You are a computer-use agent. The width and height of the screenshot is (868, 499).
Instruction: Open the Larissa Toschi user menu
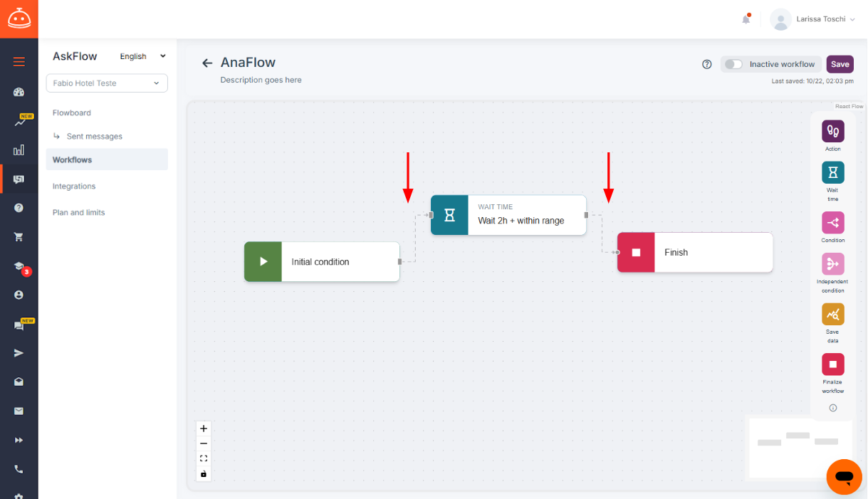(x=813, y=20)
